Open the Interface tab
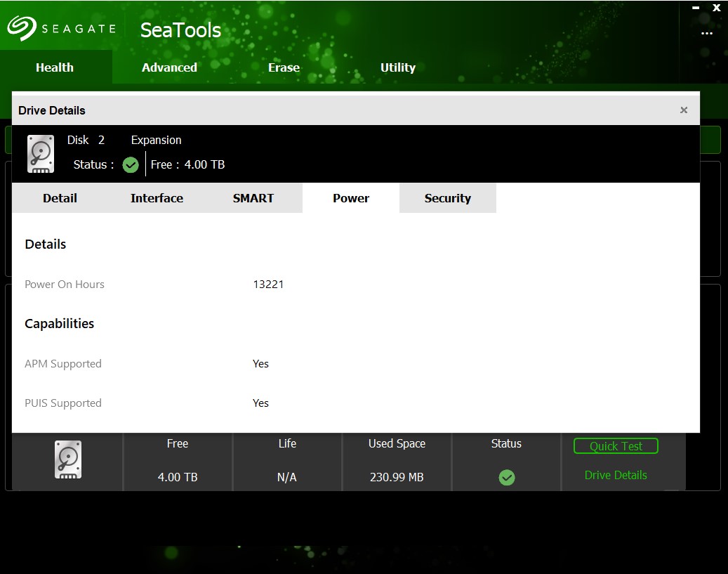Viewport: 728px width, 574px height. pyautogui.click(x=157, y=198)
